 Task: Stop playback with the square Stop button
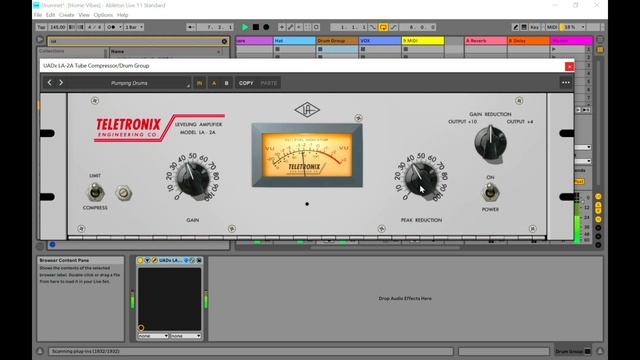pos(256,27)
